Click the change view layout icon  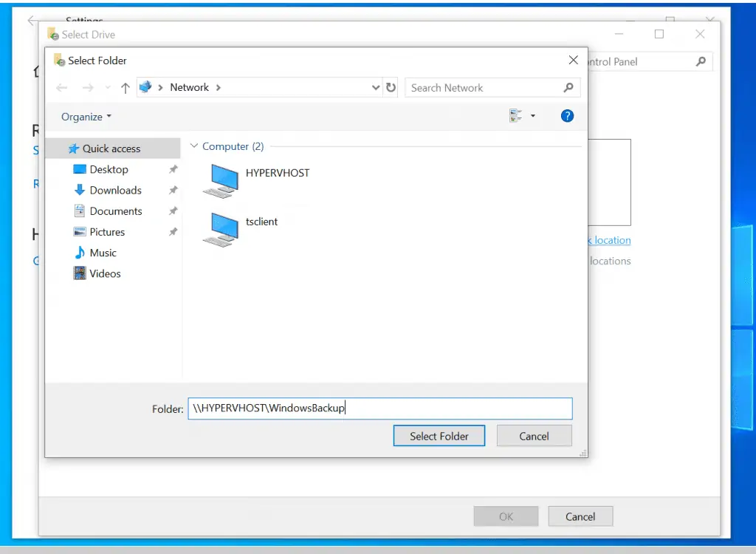(x=515, y=116)
